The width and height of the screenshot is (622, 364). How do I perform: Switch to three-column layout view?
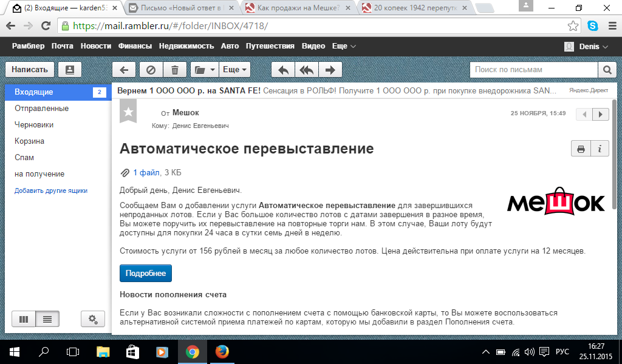tap(24, 319)
